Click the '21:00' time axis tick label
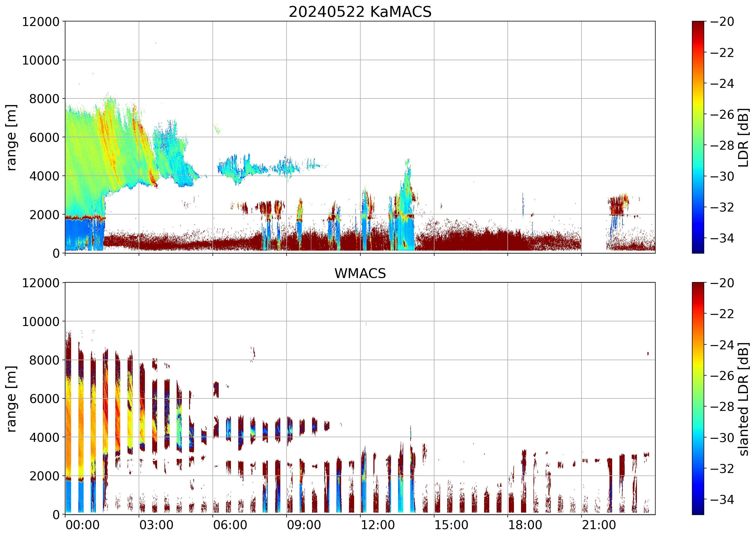Image resolution: width=756 pixels, height=537 pixels. (x=599, y=525)
